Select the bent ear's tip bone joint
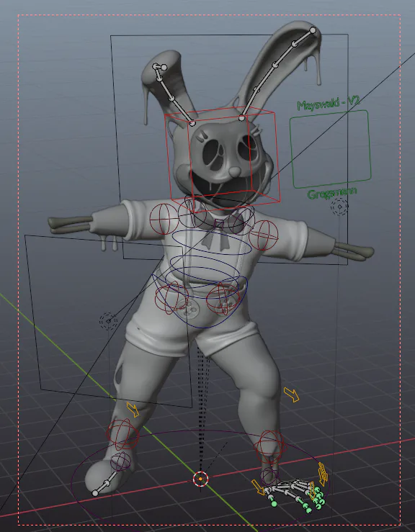Viewport: 415px width, 532px height. [x=164, y=68]
